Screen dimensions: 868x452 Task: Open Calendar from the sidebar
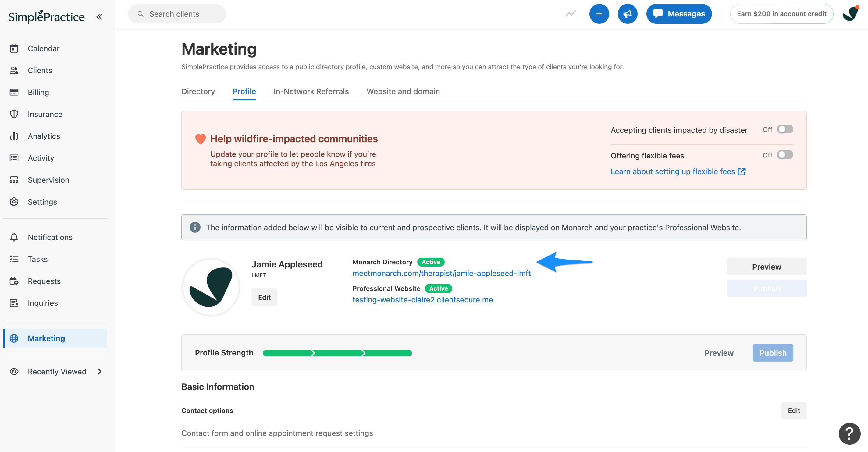point(44,48)
